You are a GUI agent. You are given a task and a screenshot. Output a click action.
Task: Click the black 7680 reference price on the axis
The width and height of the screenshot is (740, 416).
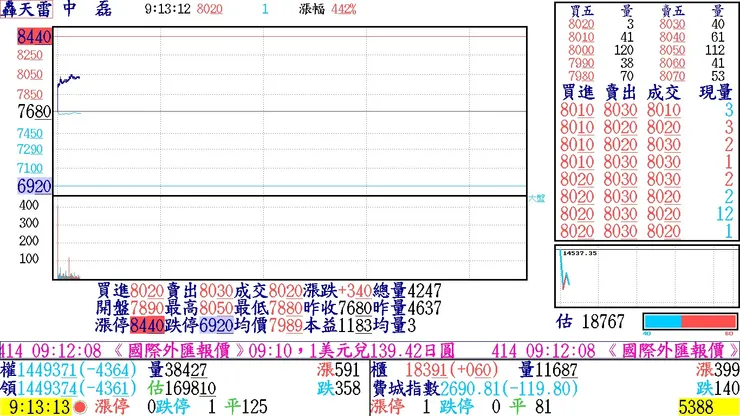34,112
